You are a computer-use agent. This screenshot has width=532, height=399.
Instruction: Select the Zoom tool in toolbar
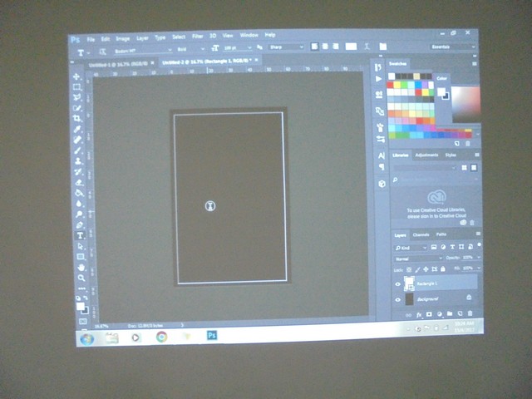81,279
